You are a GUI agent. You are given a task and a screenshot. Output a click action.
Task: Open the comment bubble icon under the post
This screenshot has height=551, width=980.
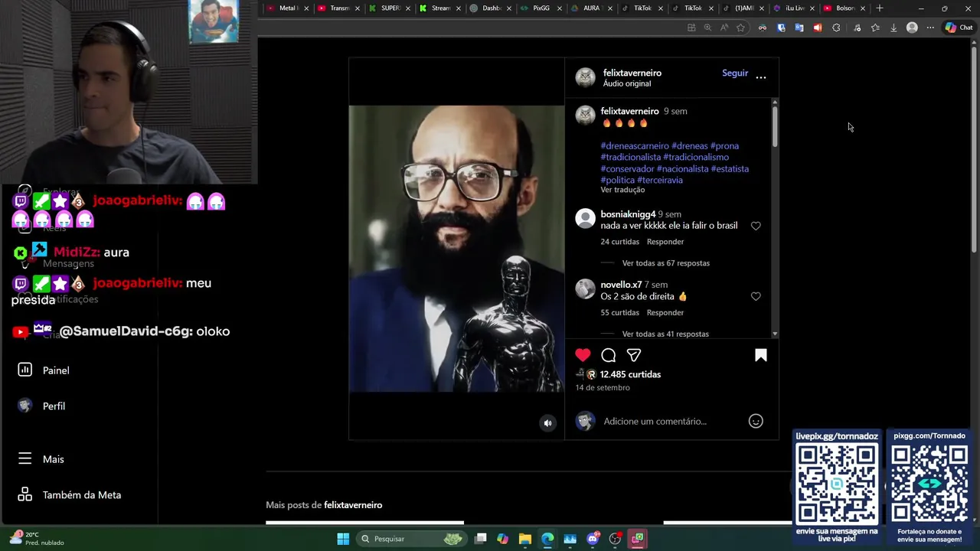pos(609,355)
